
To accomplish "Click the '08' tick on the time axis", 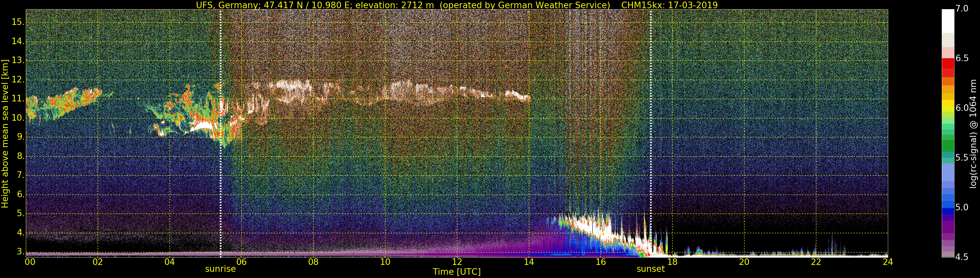I will tap(313, 262).
